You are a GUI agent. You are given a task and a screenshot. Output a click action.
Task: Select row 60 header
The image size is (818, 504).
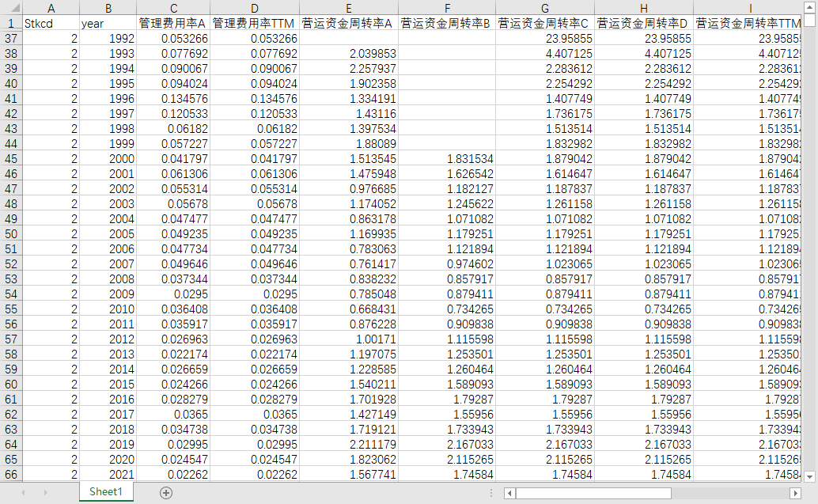[x=11, y=384]
